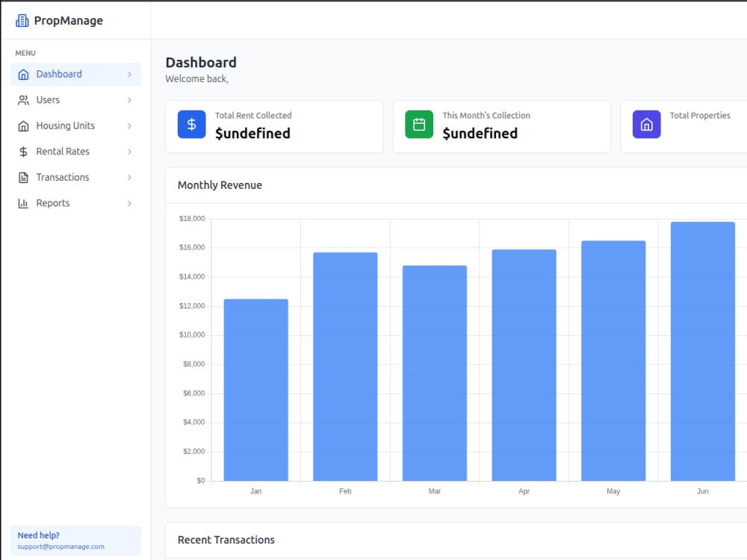Select the Apr revenue bar
The image size is (747, 560).
click(x=524, y=365)
